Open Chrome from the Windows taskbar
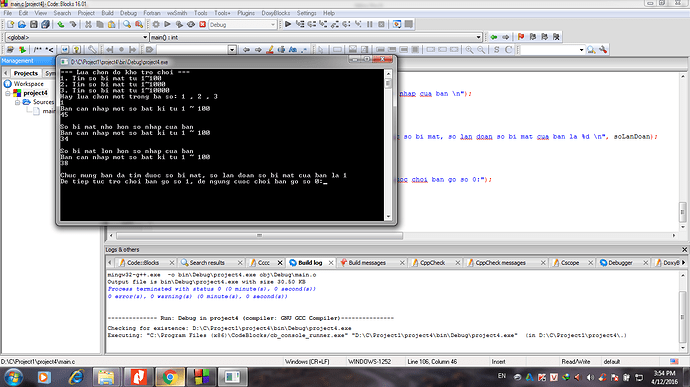 click(170, 377)
